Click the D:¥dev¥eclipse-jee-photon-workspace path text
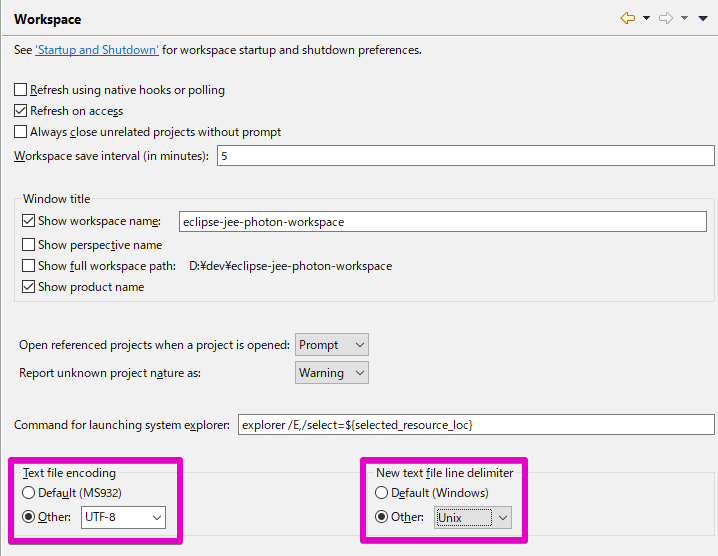This screenshot has height=556, width=718. 290,266
